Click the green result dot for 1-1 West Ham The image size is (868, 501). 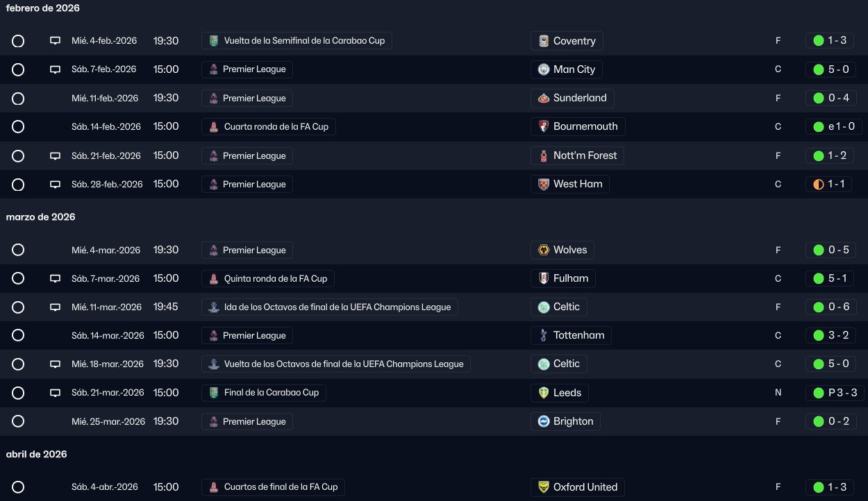point(819,185)
